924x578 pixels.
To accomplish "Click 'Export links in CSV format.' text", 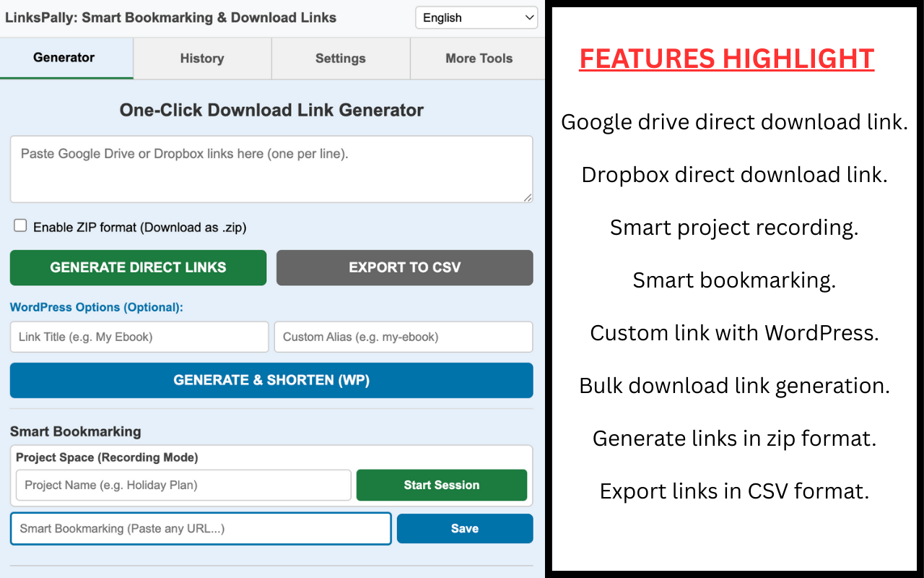I will (x=734, y=491).
